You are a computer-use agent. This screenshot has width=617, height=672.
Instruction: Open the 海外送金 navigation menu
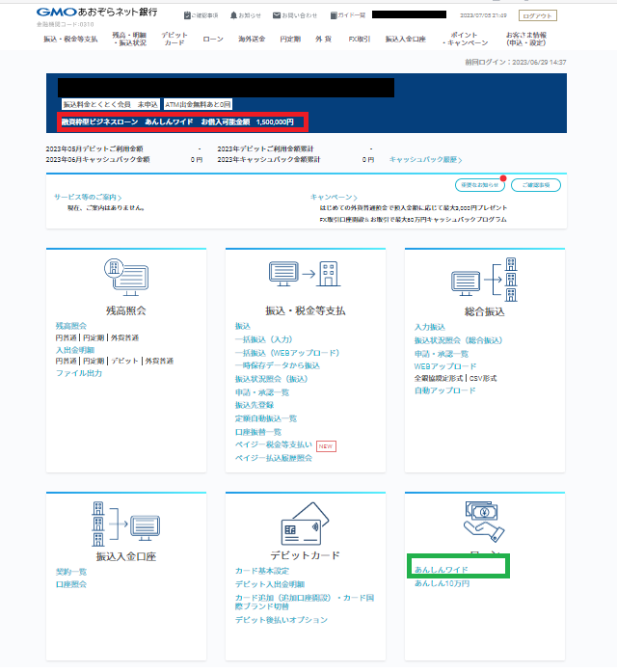point(252,39)
